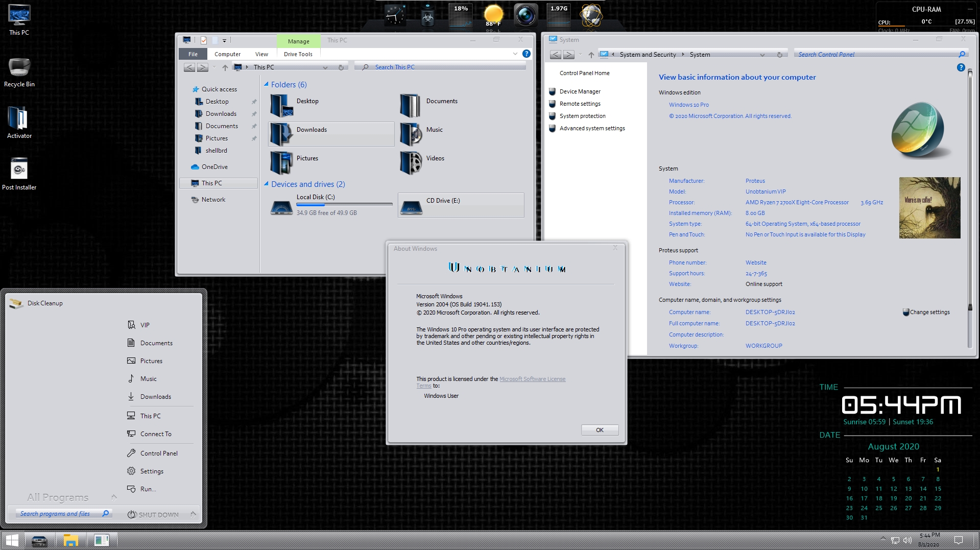Click Search programs and files box
Viewport: 980px width, 550px height.
64,514
